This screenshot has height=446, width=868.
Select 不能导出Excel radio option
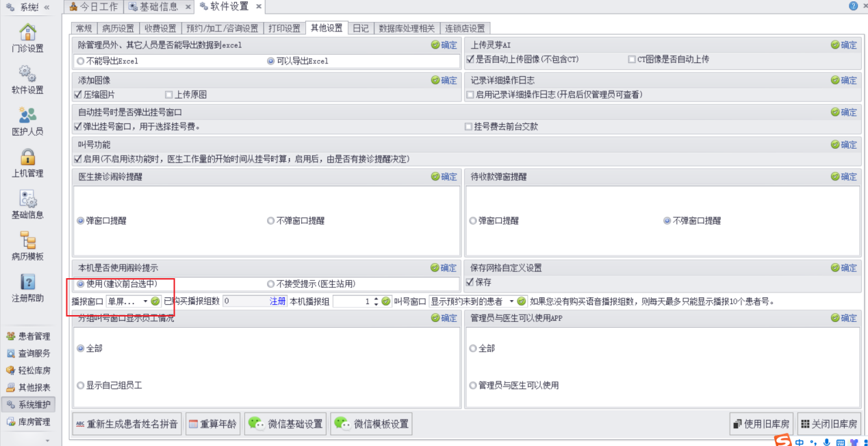click(x=80, y=61)
